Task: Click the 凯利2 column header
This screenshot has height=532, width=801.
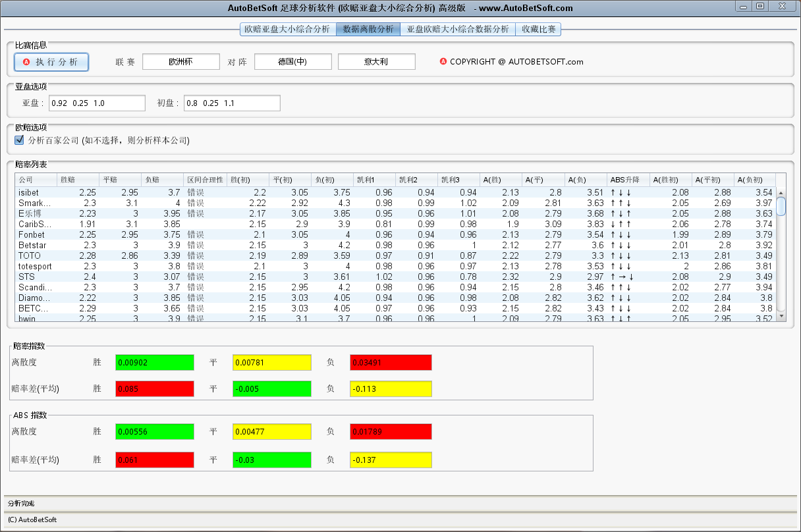Action: click(416, 180)
